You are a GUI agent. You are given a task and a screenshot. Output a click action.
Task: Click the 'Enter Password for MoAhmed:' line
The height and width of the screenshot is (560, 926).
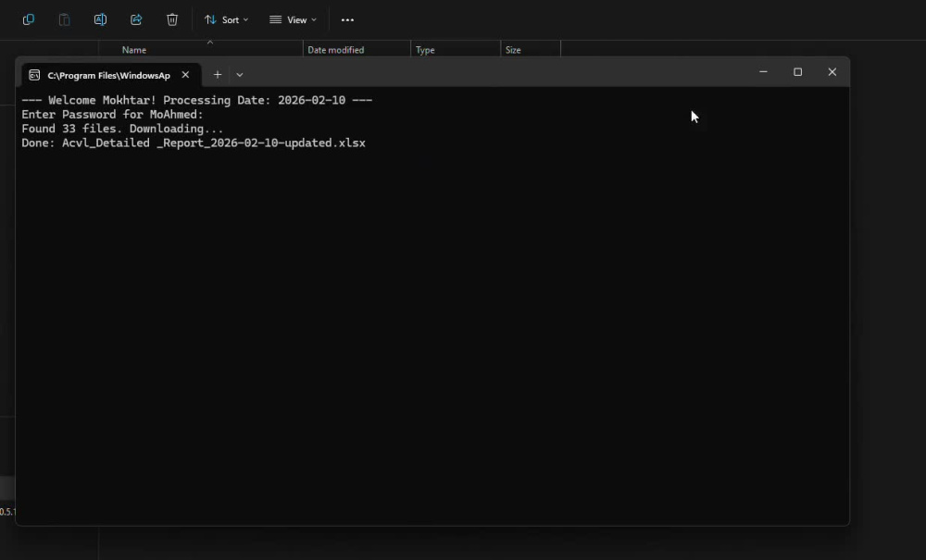coord(112,115)
